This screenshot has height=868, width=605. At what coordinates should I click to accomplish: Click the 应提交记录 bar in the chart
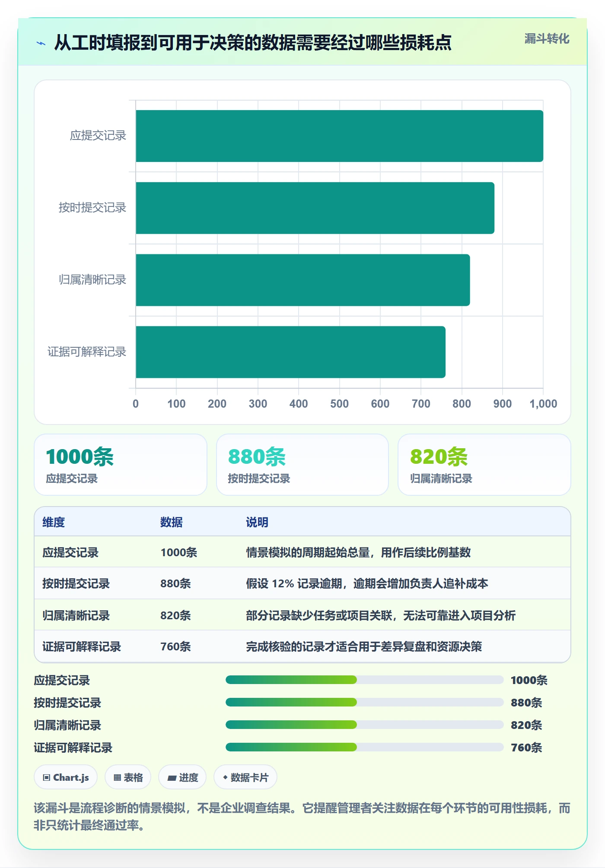pyautogui.click(x=339, y=136)
